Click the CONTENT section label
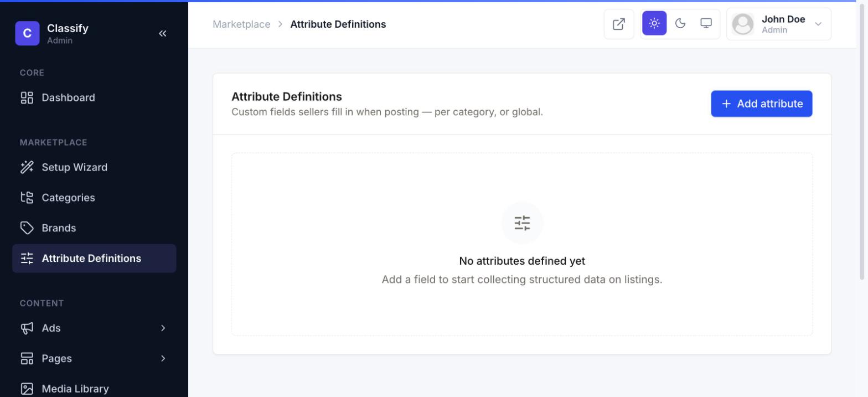This screenshot has width=868, height=397. (x=42, y=303)
